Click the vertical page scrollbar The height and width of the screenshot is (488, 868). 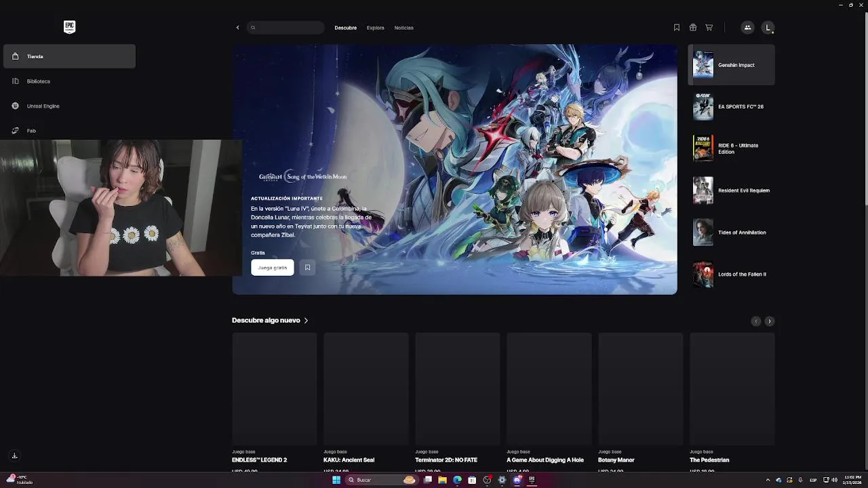pyautogui.click(x=865, y=108)
